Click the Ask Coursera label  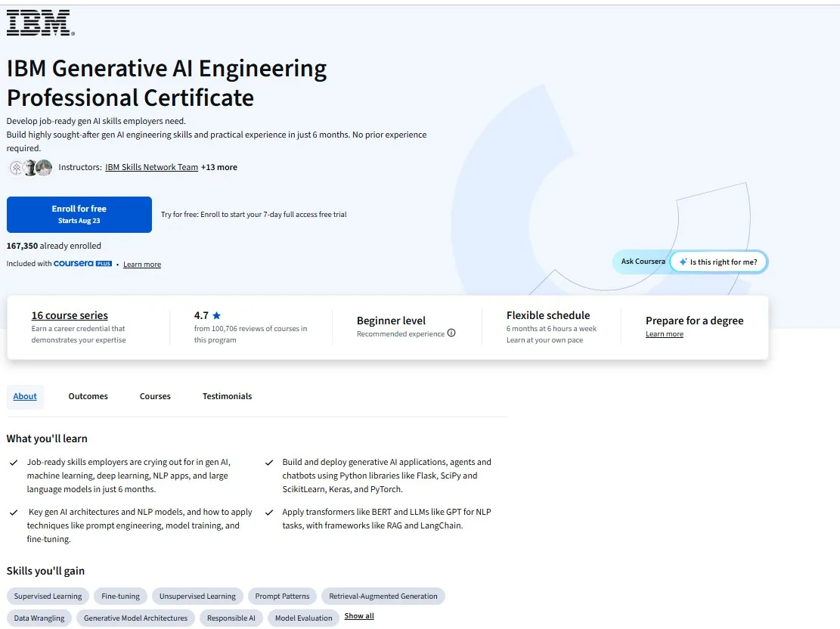pos(643,262)
